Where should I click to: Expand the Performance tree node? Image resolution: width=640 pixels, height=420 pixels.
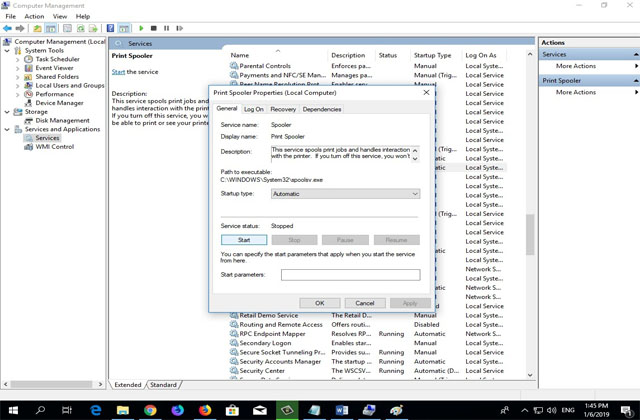coord(18,94)
